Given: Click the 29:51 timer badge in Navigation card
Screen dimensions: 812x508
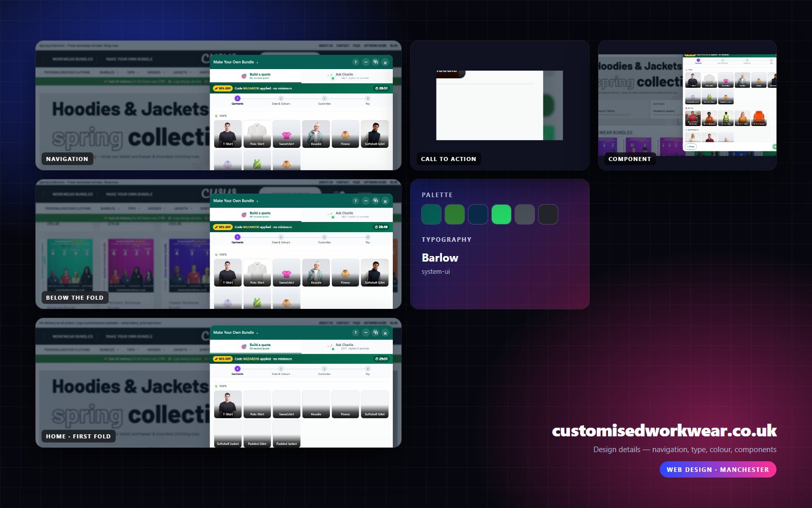Looking at the screenshot, I should coord(381,88).
